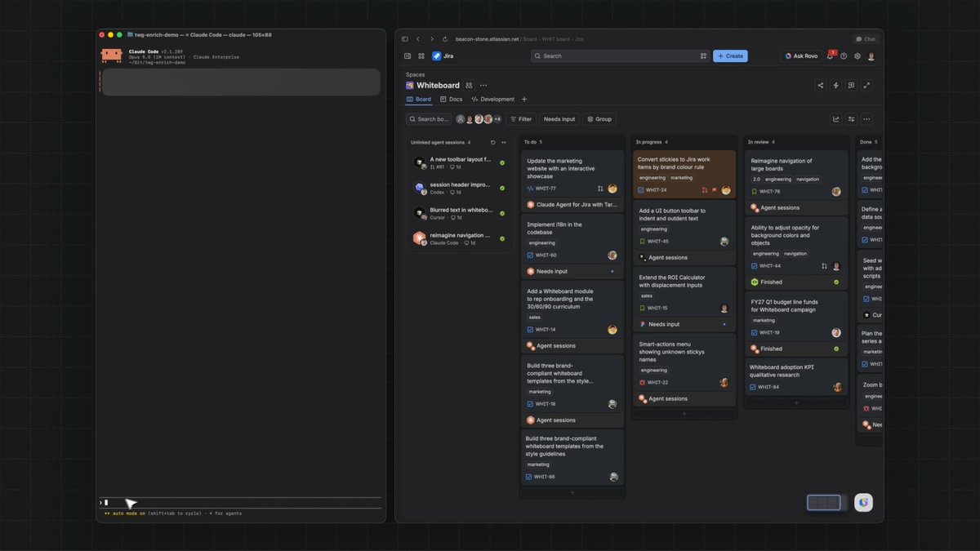Open the Filter dropdown

(x=520, y=119)
